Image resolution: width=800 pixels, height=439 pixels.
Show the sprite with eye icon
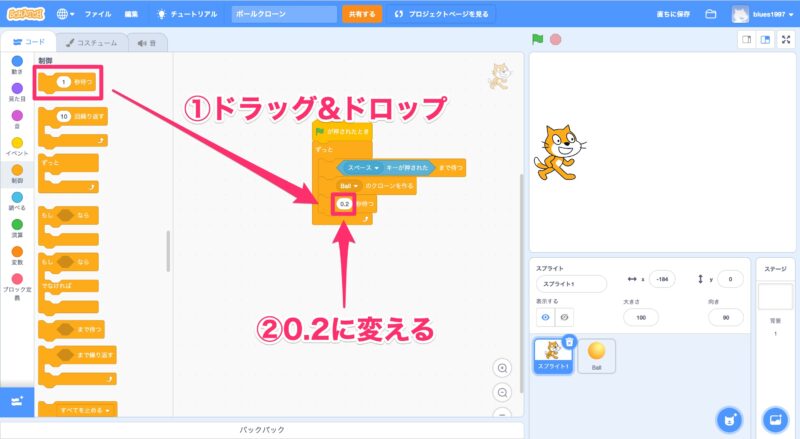pos(546,316)
